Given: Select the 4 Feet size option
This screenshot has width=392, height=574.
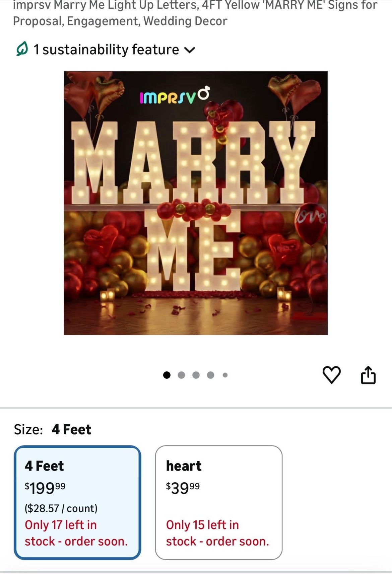Looking at the screenshot, I should pos(77,502).
